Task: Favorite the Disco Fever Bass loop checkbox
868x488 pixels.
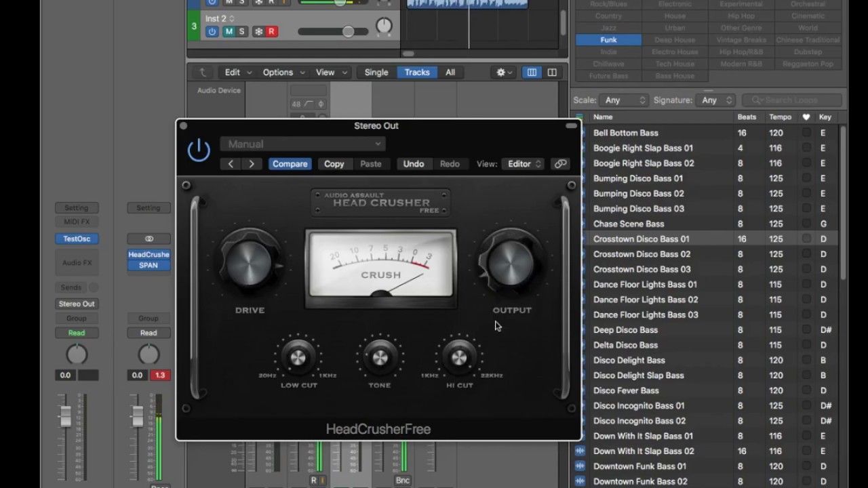Action: 806,390
